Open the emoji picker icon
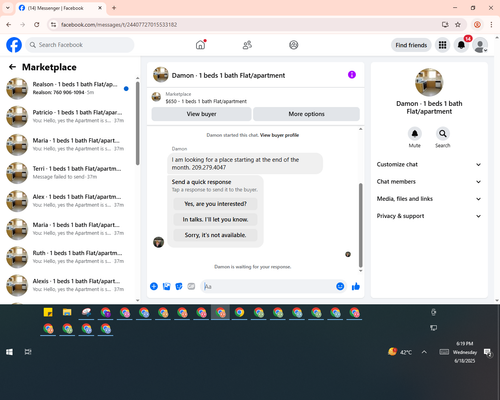 tap(340, 286)
